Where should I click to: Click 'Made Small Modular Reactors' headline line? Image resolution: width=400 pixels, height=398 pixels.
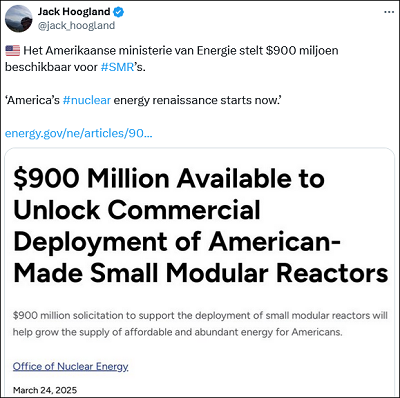pyautogui.click(x=201, y=273)
